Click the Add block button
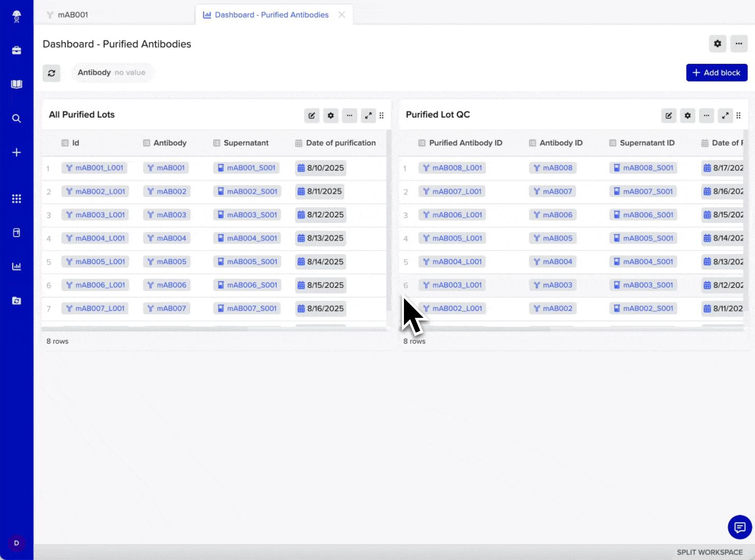The image size is (755, 560). (x=717, y=73)
